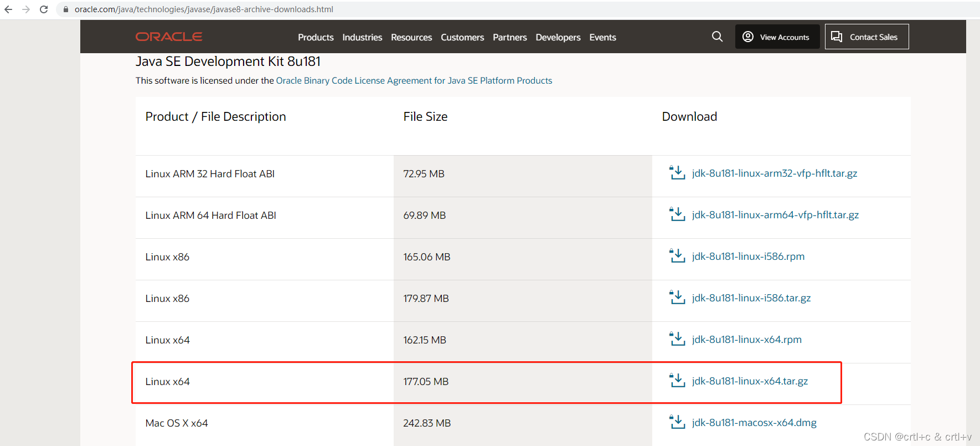Select Linux x86 cell in the 179.87 MB row

click(167, 298)
